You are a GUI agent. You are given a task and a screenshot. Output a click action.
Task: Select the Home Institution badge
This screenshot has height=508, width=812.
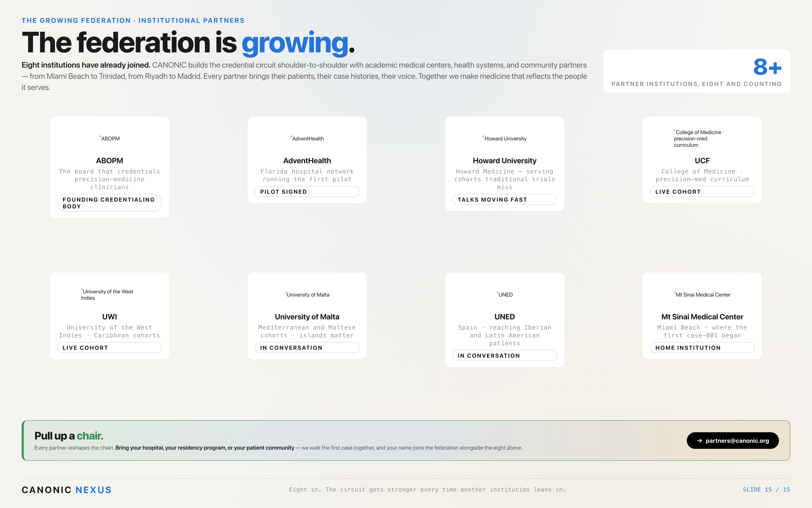[702, 348]
